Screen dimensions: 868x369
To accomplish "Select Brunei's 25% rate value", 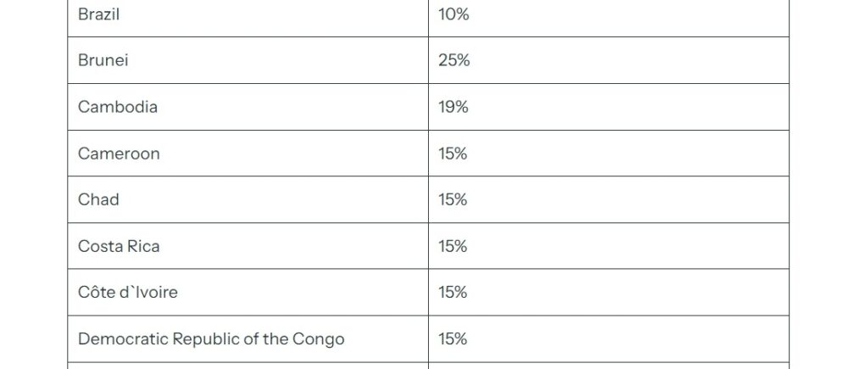I will (x=453, y=61).
